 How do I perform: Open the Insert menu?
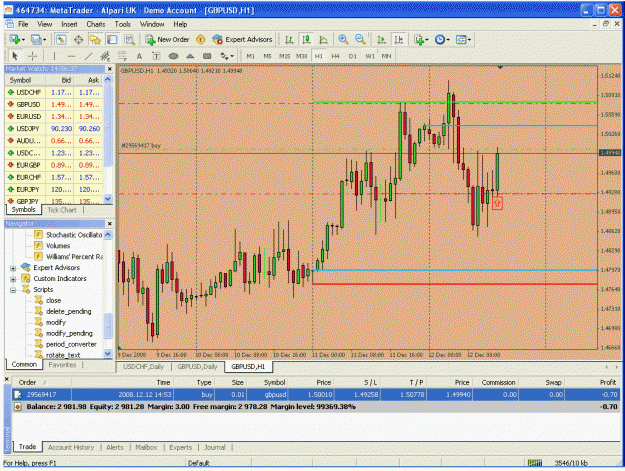(x=69, y=24)
